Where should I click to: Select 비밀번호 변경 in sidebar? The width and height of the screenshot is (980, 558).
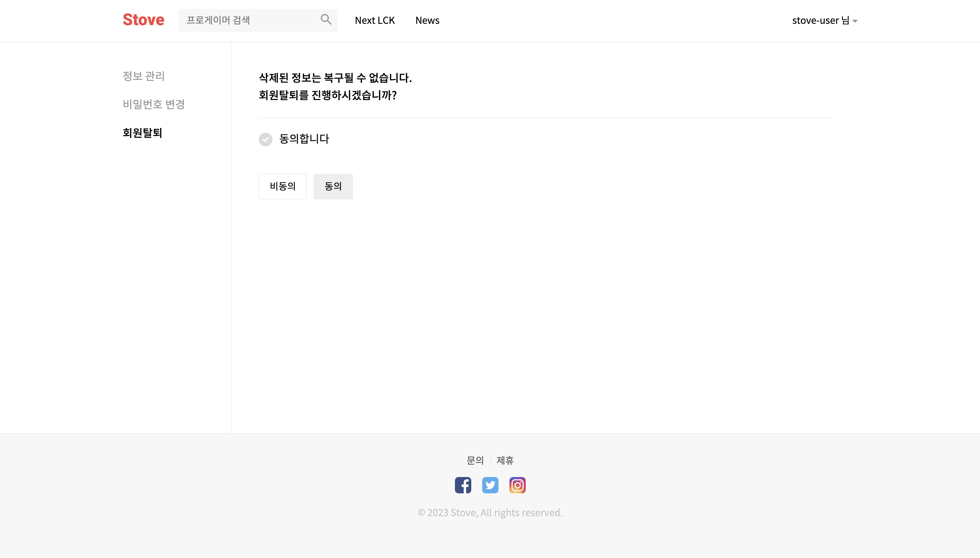click(154, 104)
